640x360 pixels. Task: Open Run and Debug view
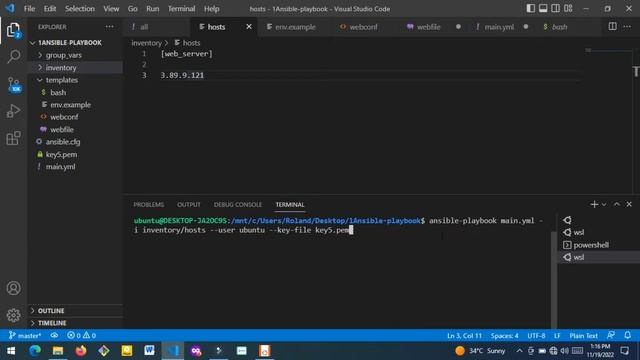click(x=13, y=111)
